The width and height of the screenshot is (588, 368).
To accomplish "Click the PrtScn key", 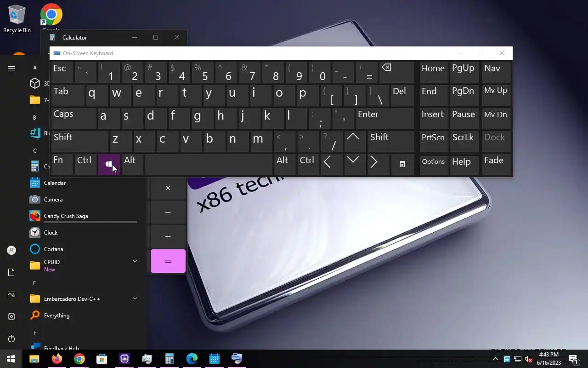I will point(434,141).
